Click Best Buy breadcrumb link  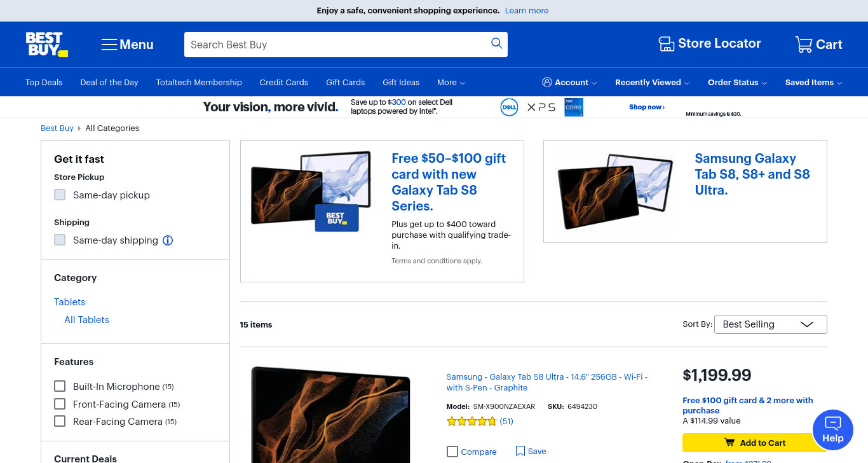(x=57, y=128)
